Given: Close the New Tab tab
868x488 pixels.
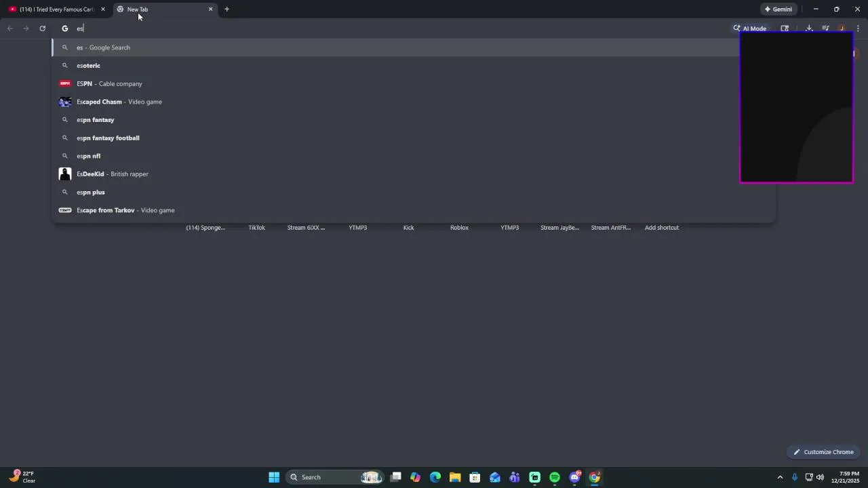Looking at the screenshot, I should pyautogui.click(x=210, y=9).
